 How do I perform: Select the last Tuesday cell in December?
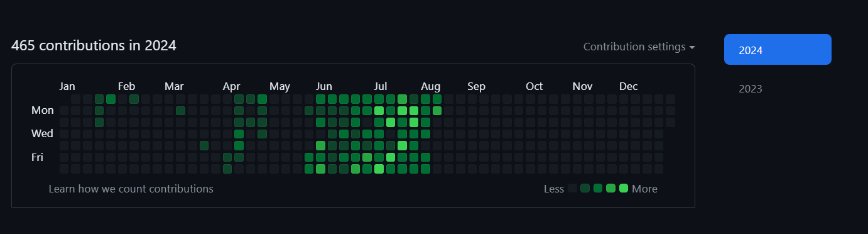click(671, 122)
